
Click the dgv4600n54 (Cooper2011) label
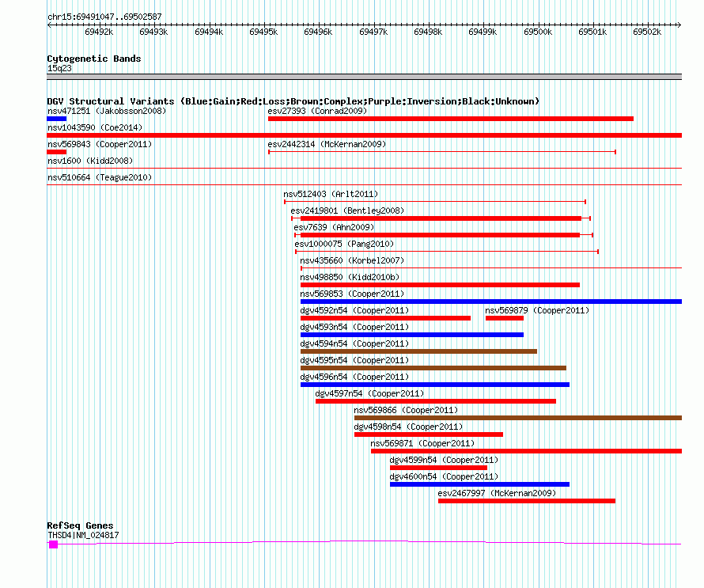pyautogui.click(x=444, y=476)
